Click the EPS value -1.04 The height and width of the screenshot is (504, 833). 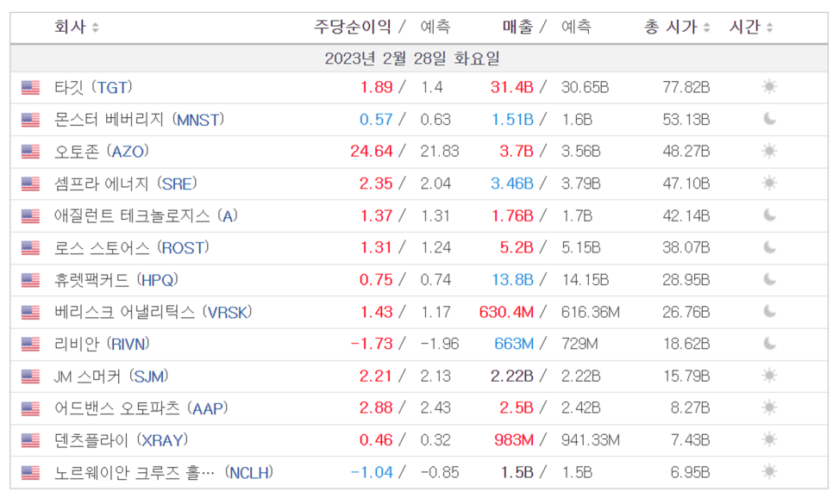pos(372,473)
